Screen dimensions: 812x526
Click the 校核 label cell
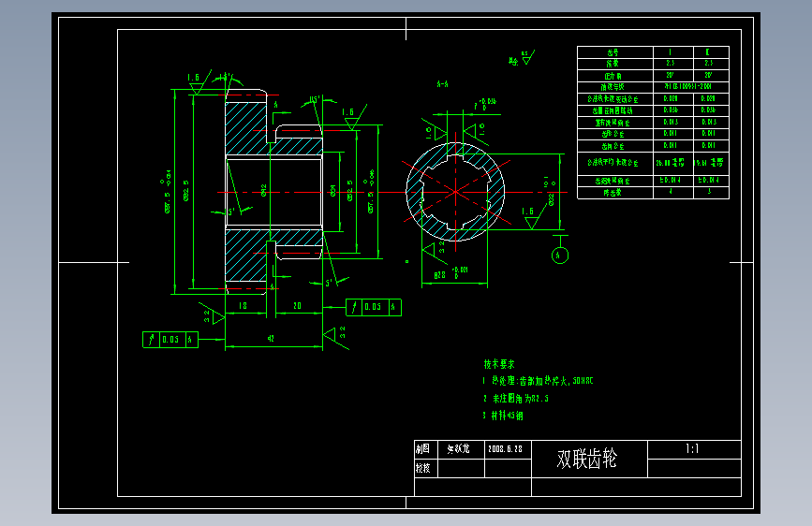426,468
